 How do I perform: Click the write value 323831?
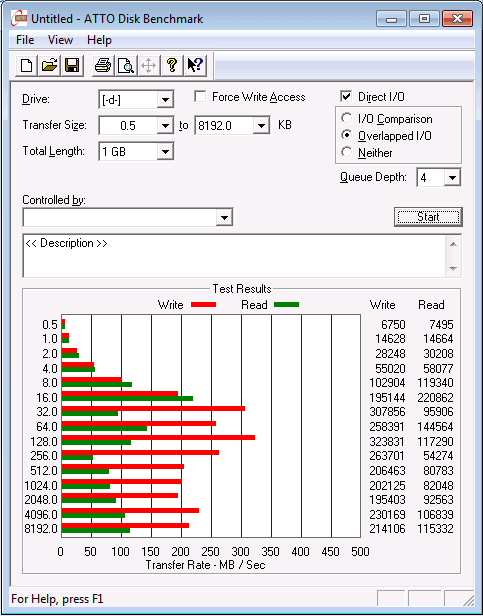tap(387, 442)
